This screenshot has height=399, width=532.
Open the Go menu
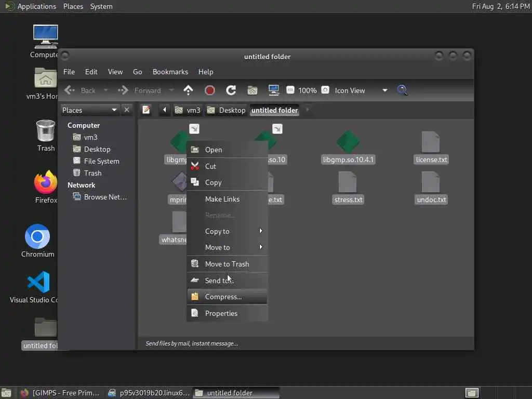[137, 72]
